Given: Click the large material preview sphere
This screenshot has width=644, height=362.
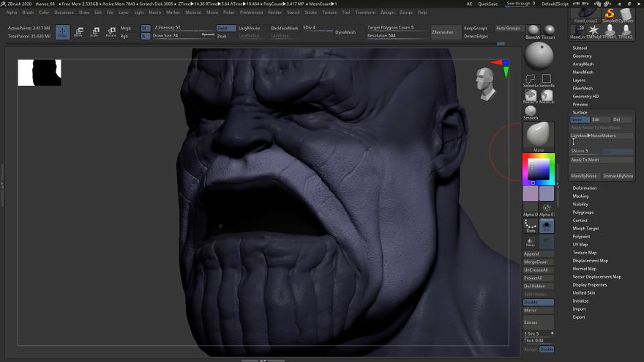Looking at the screenshot, I should (x=539, y=56).
